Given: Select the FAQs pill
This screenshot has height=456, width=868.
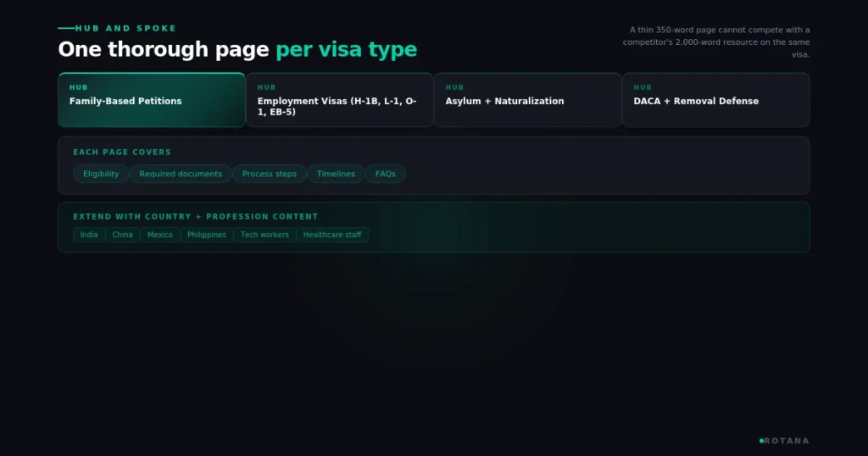Looking at the screenshot, I should [x=386, y=174].
